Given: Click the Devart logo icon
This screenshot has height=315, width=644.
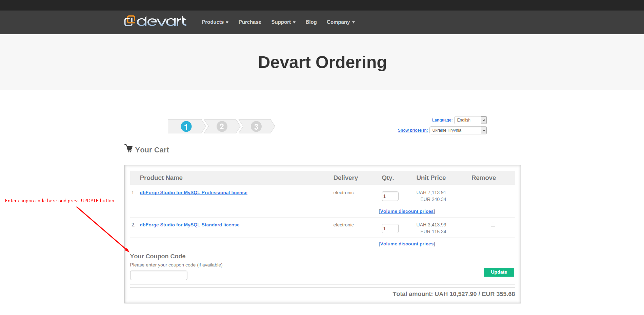Looking at the screenshot, I should tap(130, 21).
